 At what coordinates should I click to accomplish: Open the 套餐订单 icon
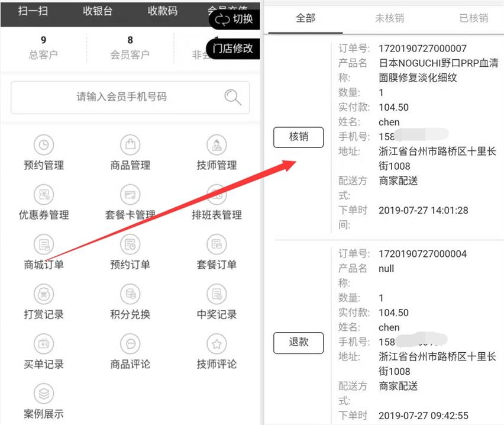(217, 244)
